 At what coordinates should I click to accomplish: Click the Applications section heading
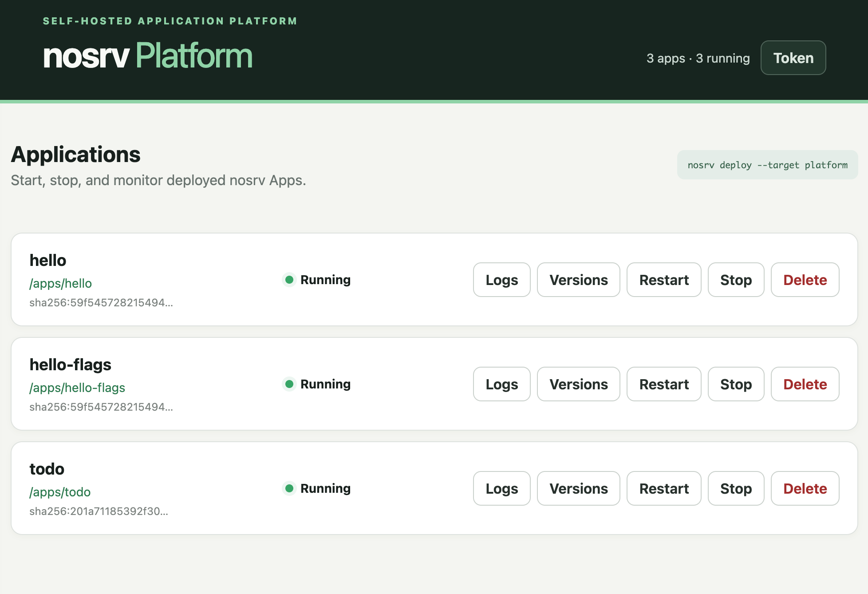click(75, 154)
